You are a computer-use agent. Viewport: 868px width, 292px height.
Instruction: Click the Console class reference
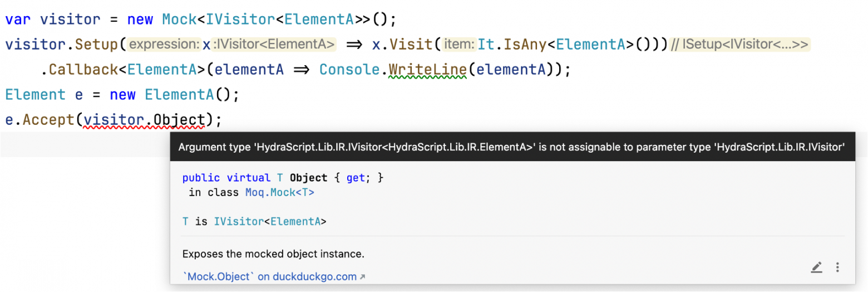pyautogui.click(x=350, y=70)
